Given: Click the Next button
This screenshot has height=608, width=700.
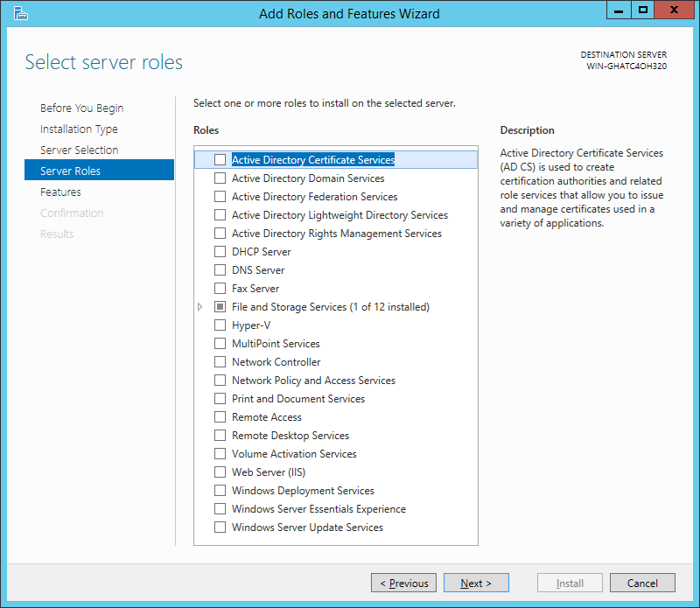Looking at the screenshot, I should click(476, 583).
